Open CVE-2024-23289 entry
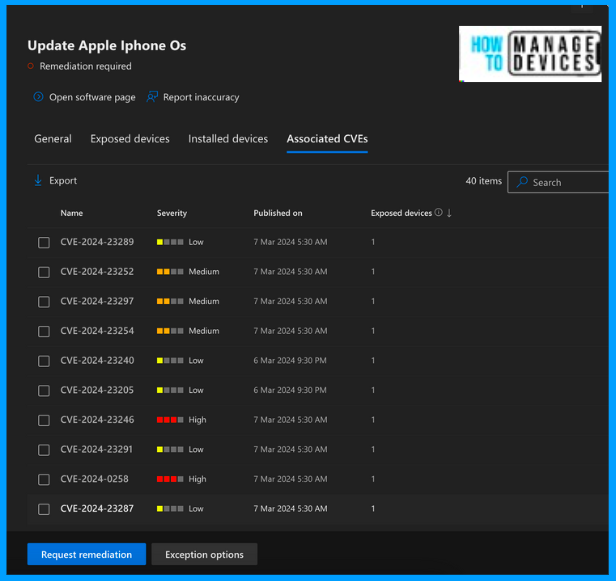The image size is (616, 581). (x=97, y=242)
